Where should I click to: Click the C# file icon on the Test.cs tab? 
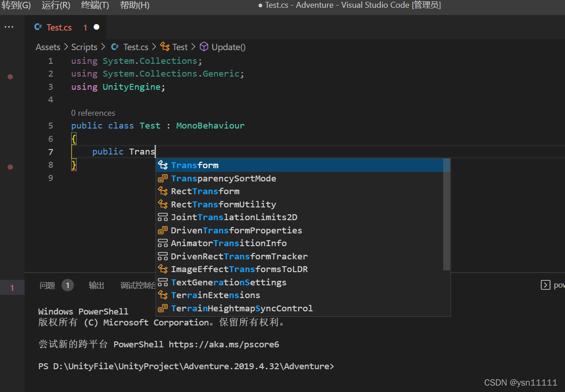(x=38, y=27)
